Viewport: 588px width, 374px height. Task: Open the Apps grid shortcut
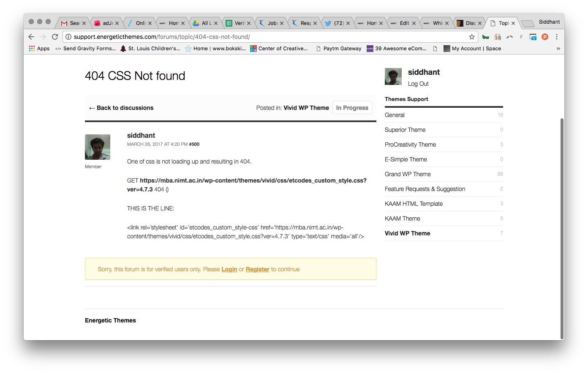click(x=39, y=49)
